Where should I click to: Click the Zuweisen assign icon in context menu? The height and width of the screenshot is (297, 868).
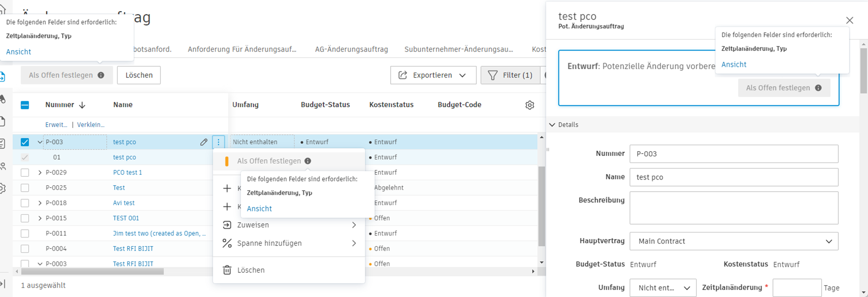227,225
